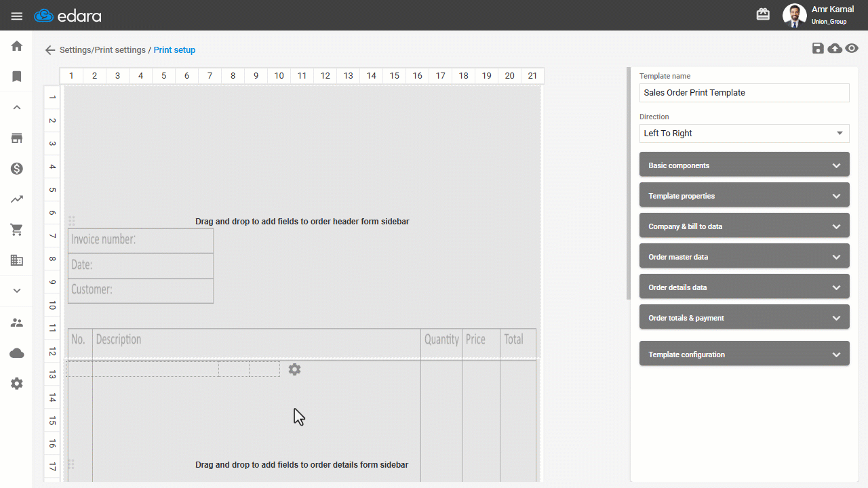Open the shopping cart sidebar icon
This screenshot has height=488, width=868.
(x=17, y=230)
